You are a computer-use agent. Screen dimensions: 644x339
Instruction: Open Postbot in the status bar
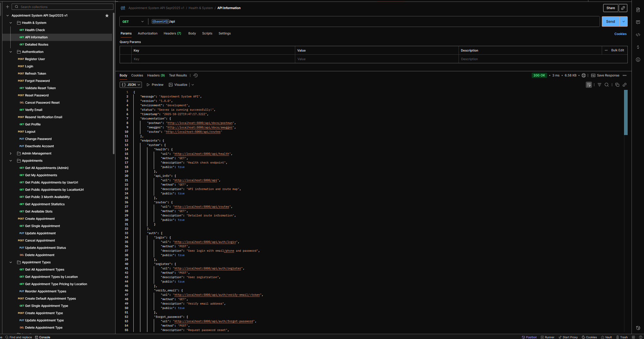coord(529,337)
